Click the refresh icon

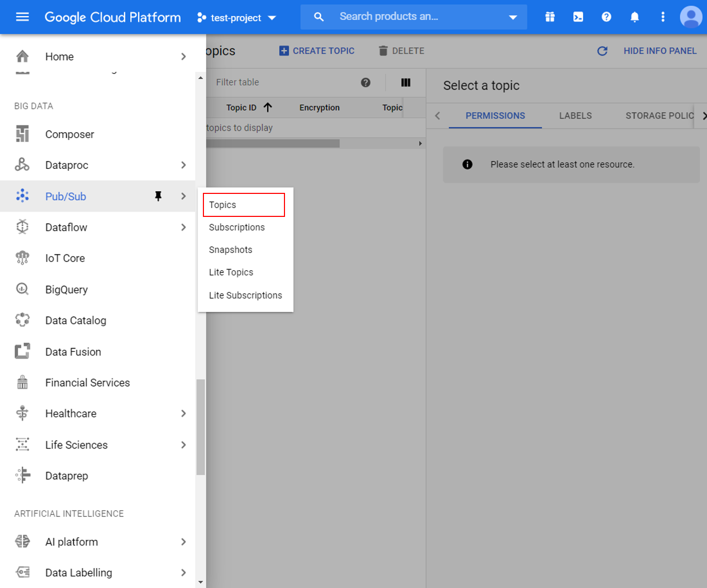[x=602, y=51]
